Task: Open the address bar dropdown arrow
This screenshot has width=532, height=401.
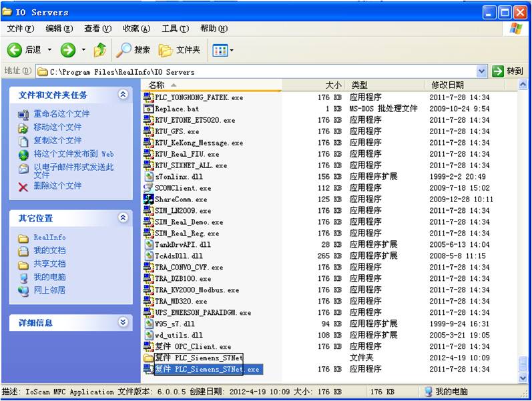Action: pyautogui.click(x=482, y=71)
